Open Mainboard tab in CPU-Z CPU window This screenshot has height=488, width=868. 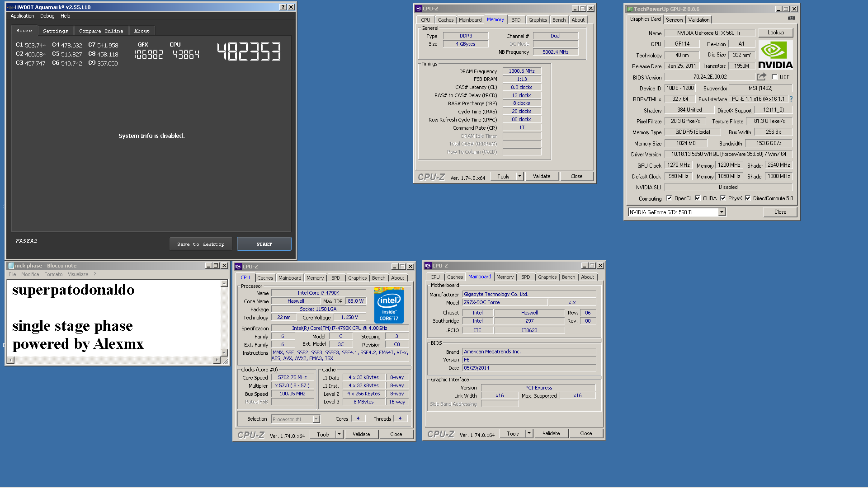tap(290, 278)
